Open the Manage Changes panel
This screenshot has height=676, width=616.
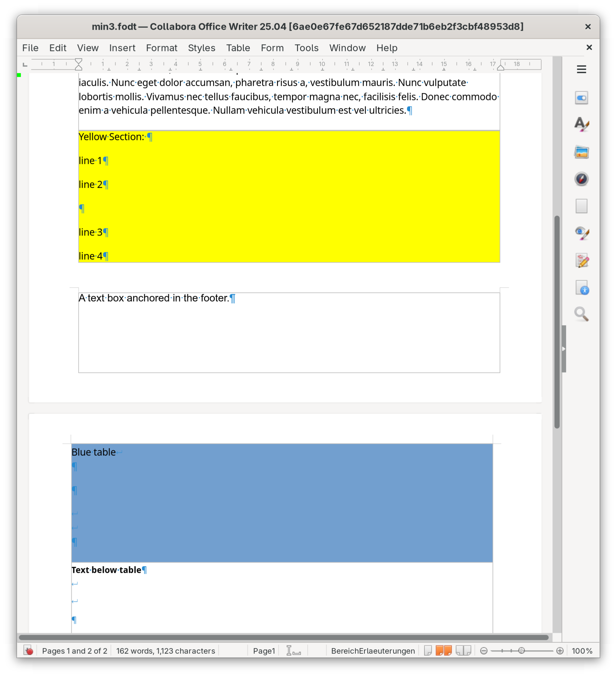(581, 261)
